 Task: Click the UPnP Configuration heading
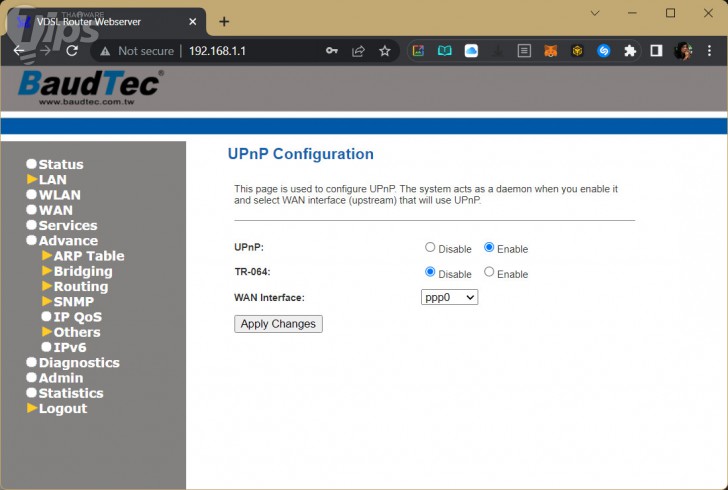300,154
